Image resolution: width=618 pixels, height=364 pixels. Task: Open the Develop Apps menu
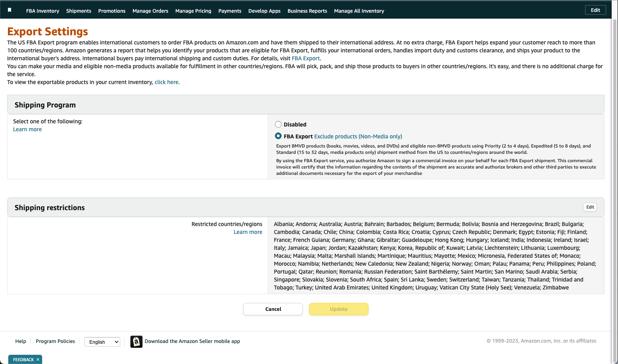(x=264, y=11)
